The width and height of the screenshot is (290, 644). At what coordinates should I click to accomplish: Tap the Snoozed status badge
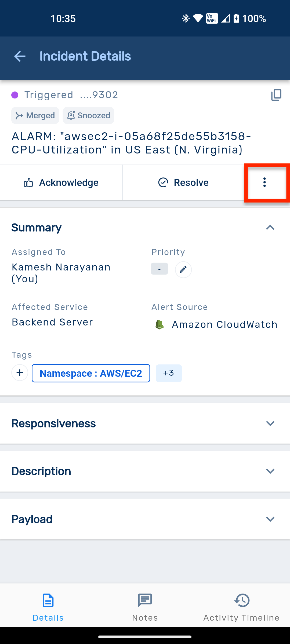click(88, 116)
